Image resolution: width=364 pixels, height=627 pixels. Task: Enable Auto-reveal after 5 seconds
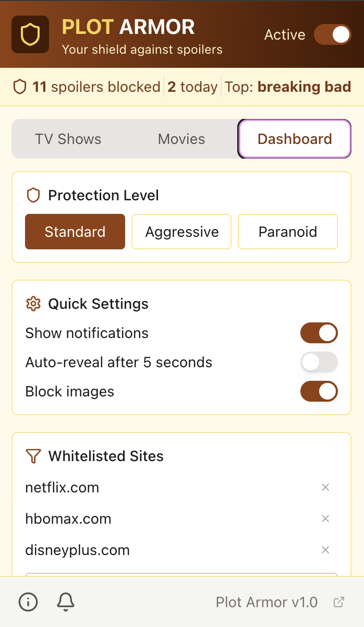tap(319, 362)
